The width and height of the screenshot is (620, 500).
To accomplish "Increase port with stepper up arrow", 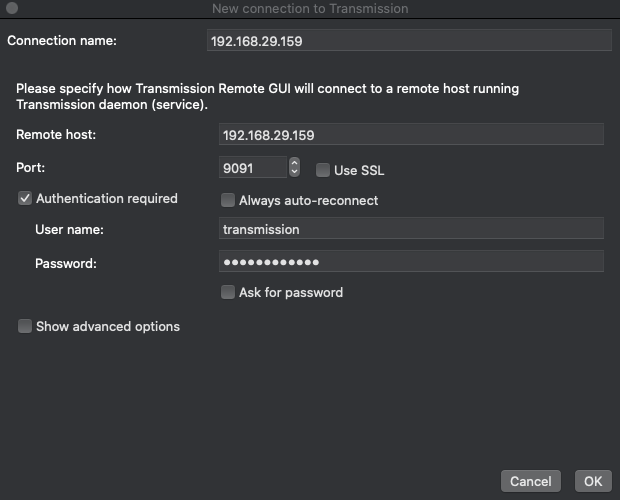I will pyautogui.click(x=294, y=162).
